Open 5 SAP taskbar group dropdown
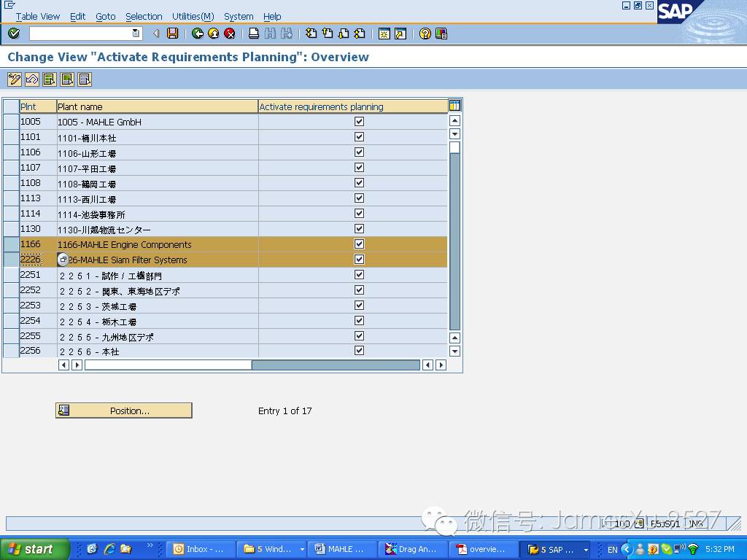 586,550
